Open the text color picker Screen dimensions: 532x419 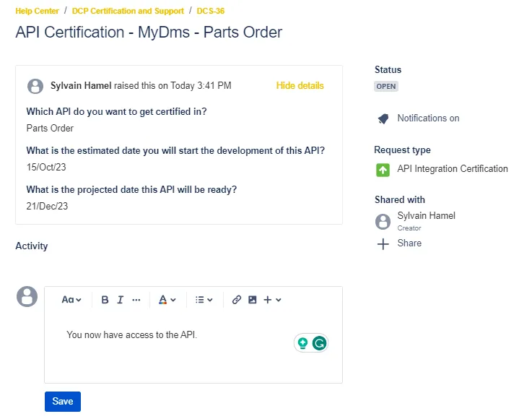pyautogui.click(x=167, y=300)
